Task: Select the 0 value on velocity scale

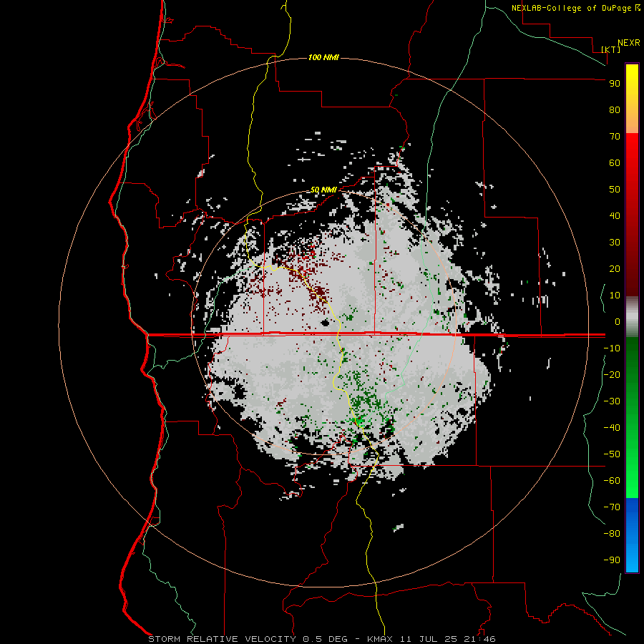Action: point(618,321)
